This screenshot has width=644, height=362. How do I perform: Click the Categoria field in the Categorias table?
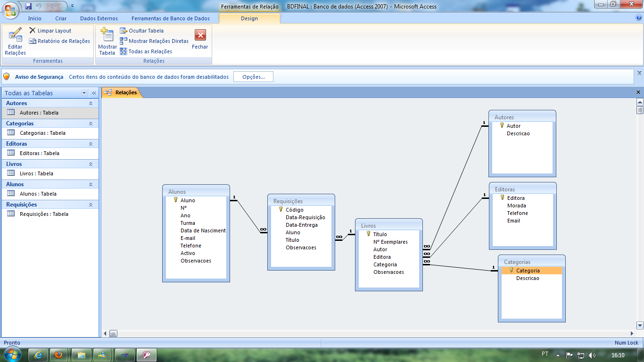tap(528, 271)
